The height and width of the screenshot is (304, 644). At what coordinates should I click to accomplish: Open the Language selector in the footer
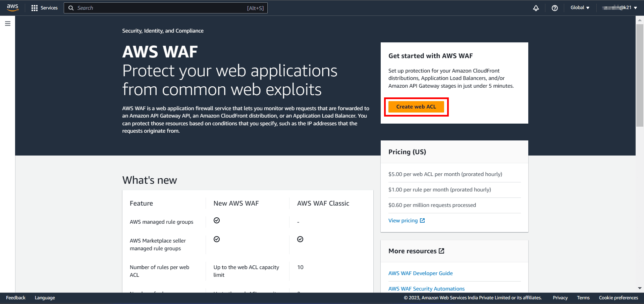pos(45,298)
